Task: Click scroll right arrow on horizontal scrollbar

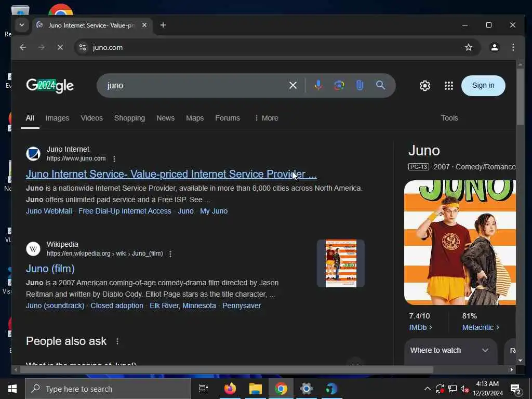Action: pos(512,369)
